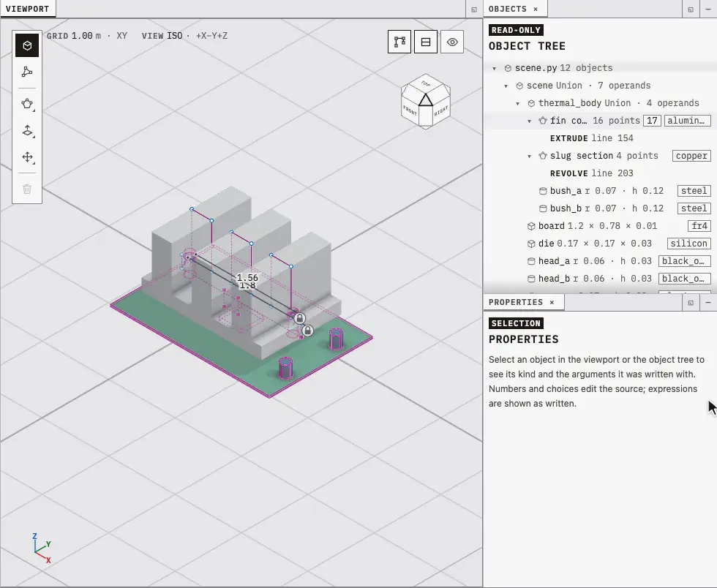Screen dimensions: 717x588
Task: Pick the move tool with four arrows
Action: pyautogui.click(x=27, y=157)
